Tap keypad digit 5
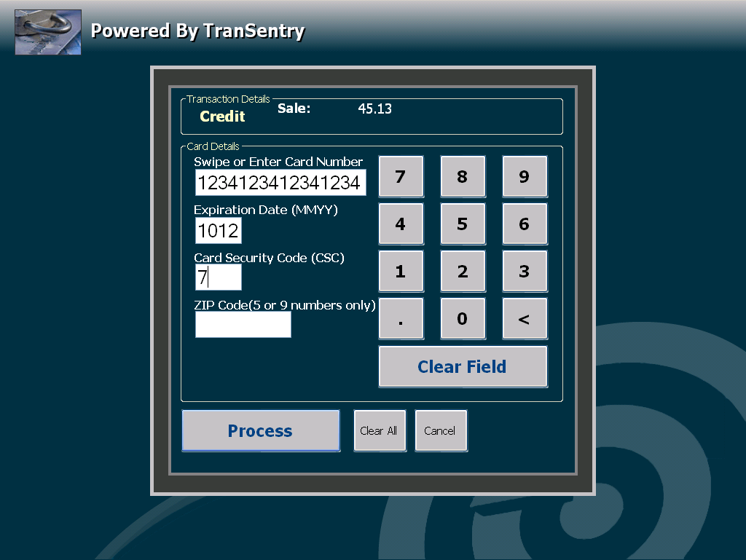 point(463,224)
